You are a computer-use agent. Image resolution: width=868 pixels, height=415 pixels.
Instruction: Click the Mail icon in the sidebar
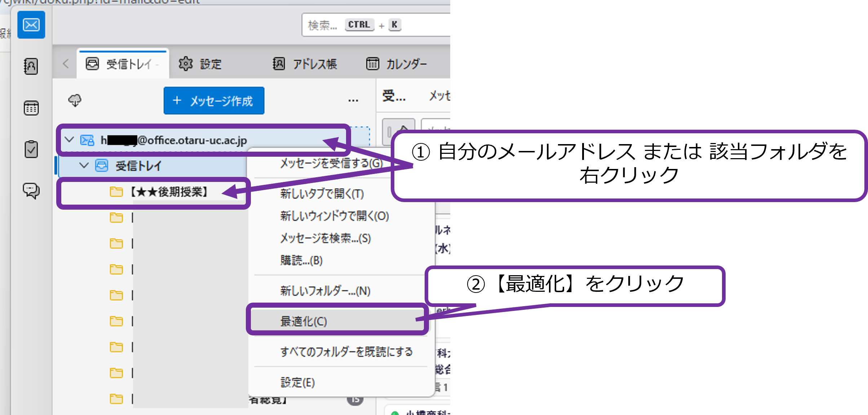pos(31,25)
